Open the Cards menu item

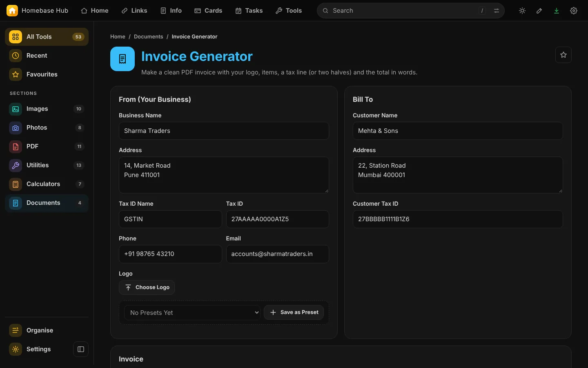pos(208,11)
